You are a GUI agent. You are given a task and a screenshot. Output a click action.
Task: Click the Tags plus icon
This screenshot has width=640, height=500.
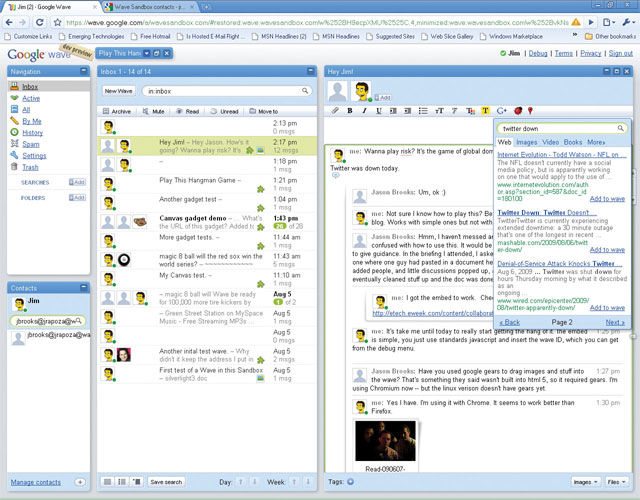pos(351,482)
